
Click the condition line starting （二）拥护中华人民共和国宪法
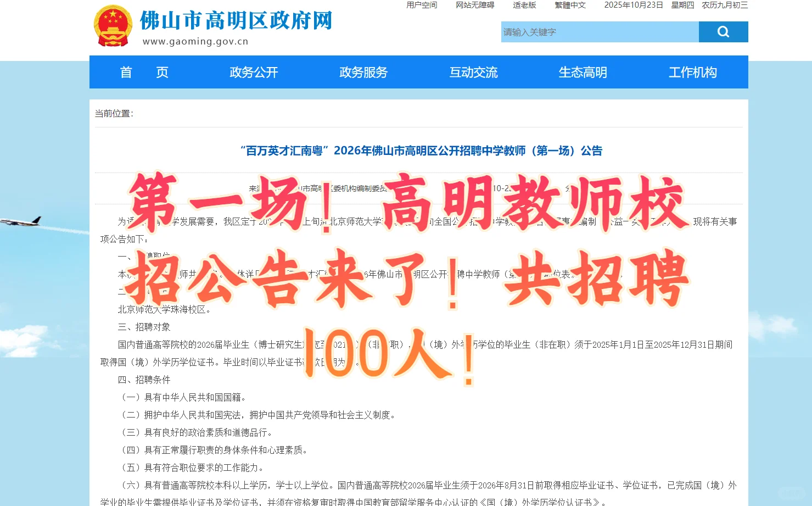[x=258, y=415]
